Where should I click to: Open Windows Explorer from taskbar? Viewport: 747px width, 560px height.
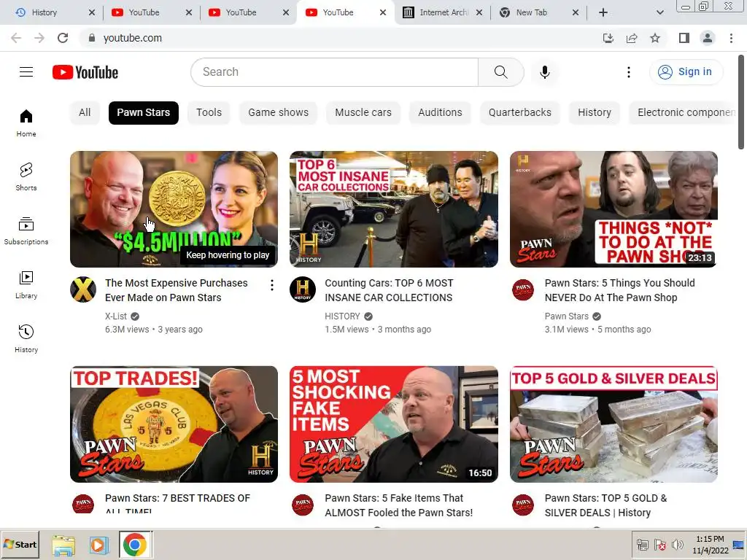pos(63,545)
